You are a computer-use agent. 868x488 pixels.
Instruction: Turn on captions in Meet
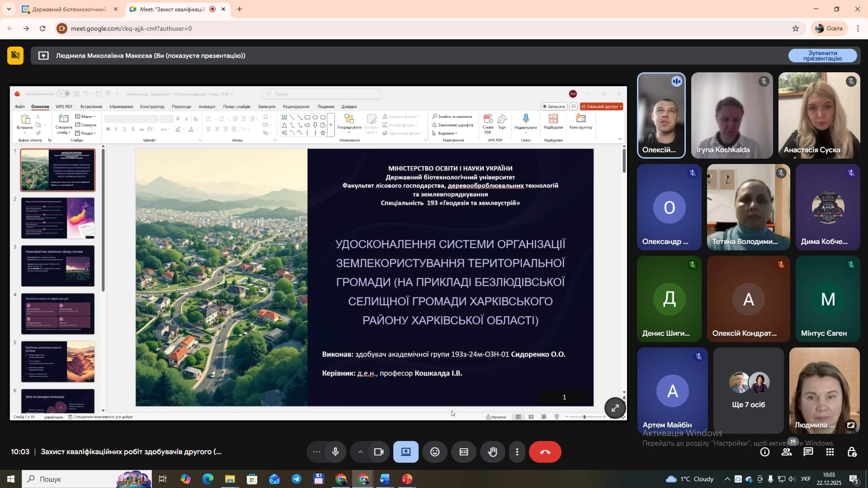point(464,452)
